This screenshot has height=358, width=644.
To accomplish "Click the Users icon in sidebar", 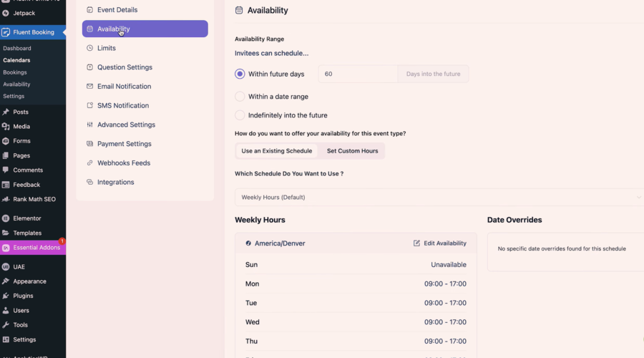I will point(5,311).
